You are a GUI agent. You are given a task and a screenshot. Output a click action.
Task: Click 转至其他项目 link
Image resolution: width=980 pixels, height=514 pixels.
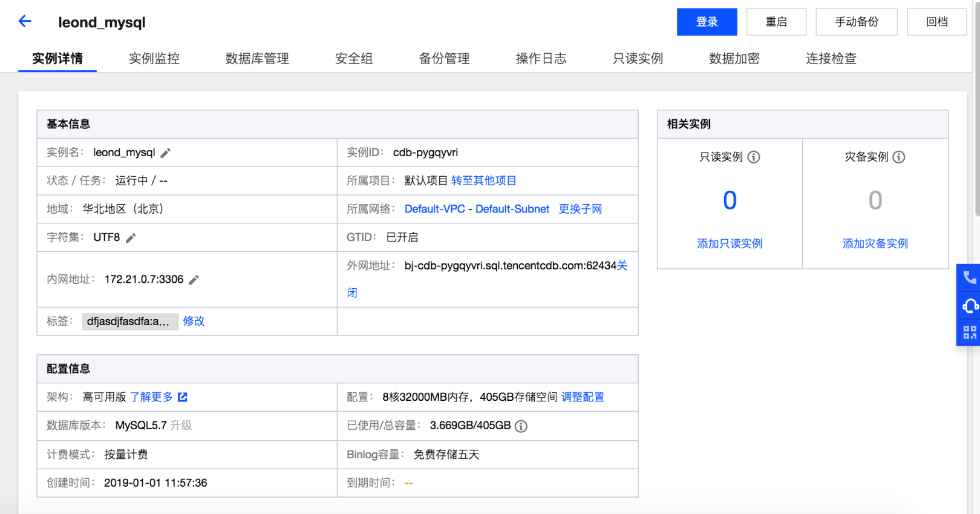484,181
